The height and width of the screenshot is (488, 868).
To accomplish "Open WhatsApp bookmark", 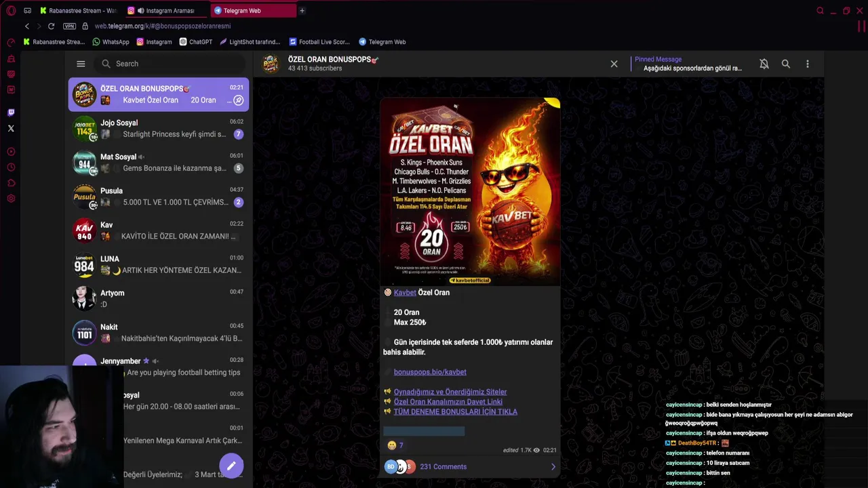I will [111, 42].
